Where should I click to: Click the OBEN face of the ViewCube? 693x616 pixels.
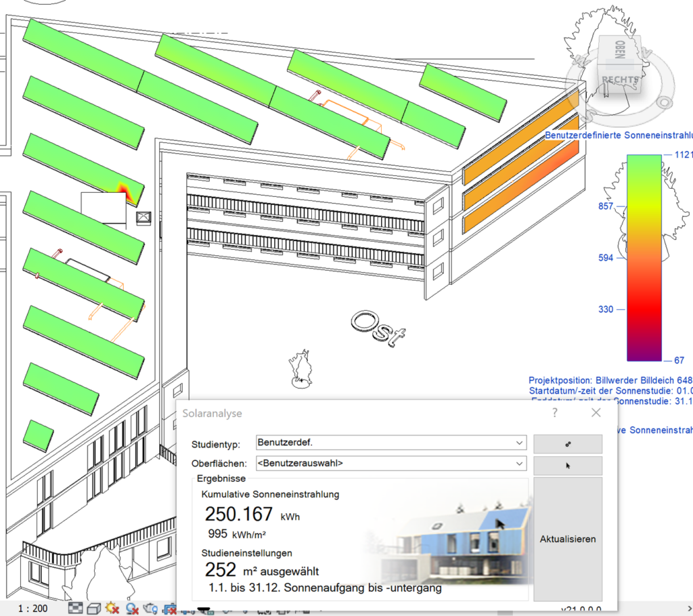tap(621, 49)
